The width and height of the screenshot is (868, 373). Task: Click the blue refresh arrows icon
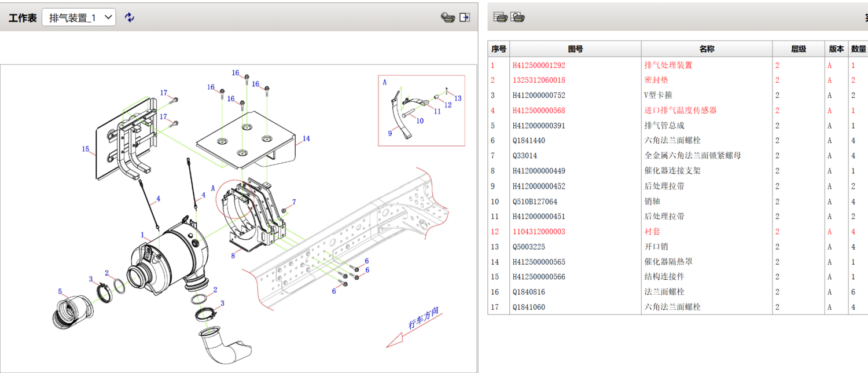coord(130,17)
